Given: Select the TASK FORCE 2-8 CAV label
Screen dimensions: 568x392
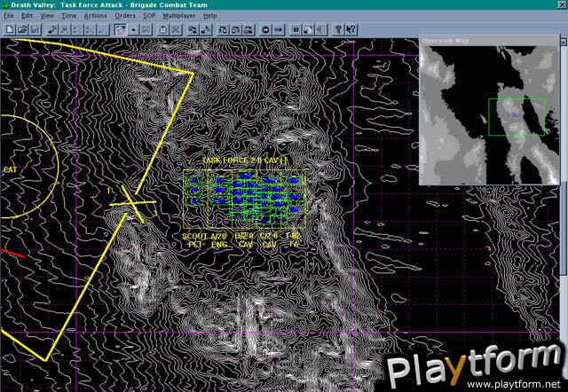Looking at the screenshot, I should pyautogui.click(x=245, y=161).
